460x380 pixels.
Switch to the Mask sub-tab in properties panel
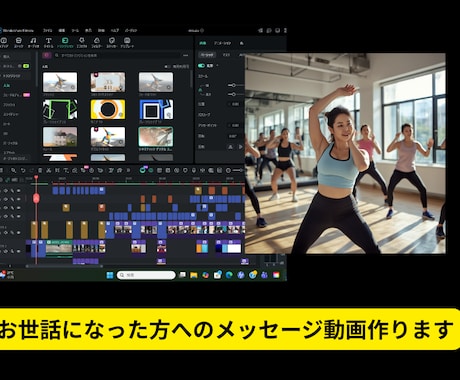[226, 55]
